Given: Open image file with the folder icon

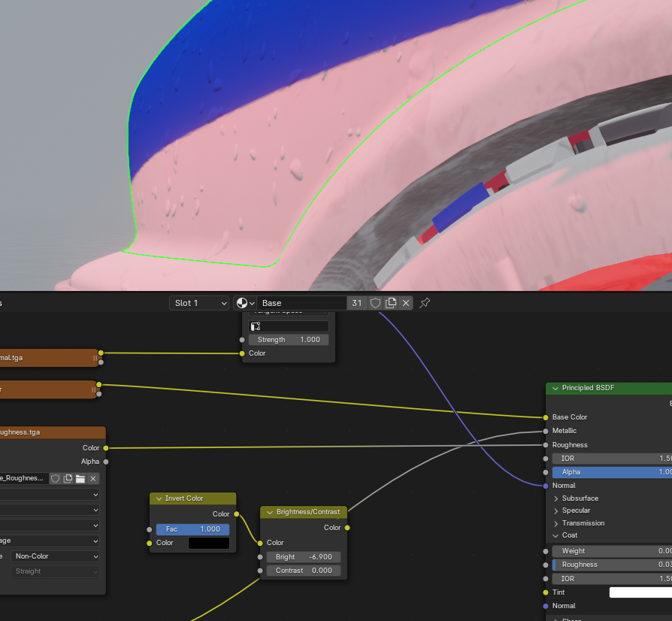Looking at the screenshot, I should tap(80, 478).
